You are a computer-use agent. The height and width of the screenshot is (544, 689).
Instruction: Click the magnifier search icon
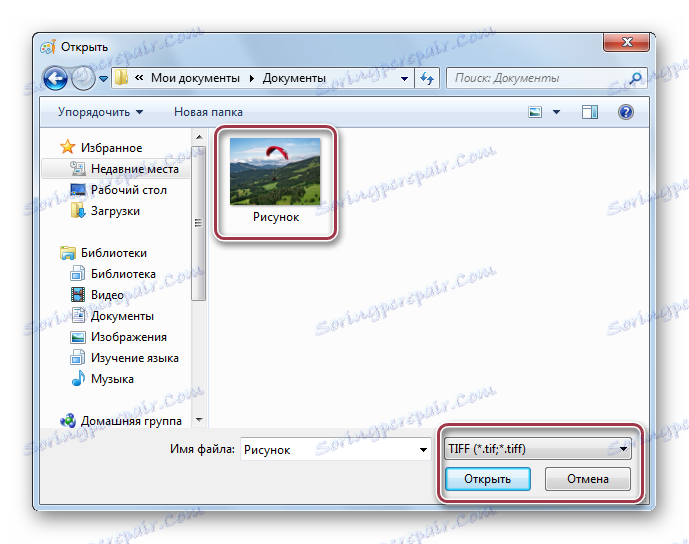pyautogui.click(x=635, y=78)
